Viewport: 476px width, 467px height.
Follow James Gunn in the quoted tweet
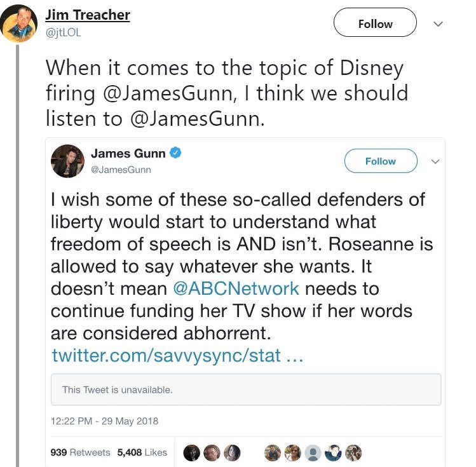[x=381, y=161]
